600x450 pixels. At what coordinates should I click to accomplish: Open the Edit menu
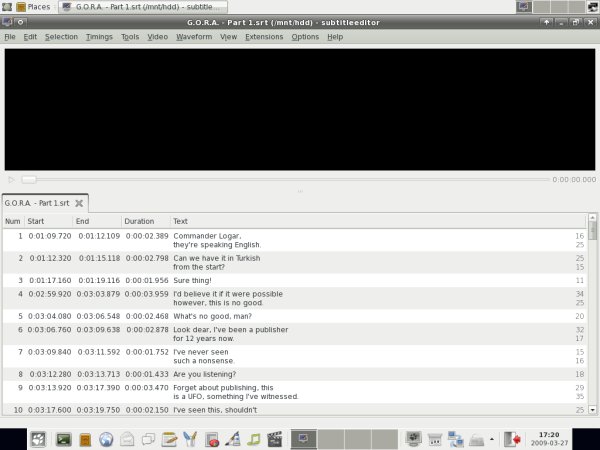30,37
